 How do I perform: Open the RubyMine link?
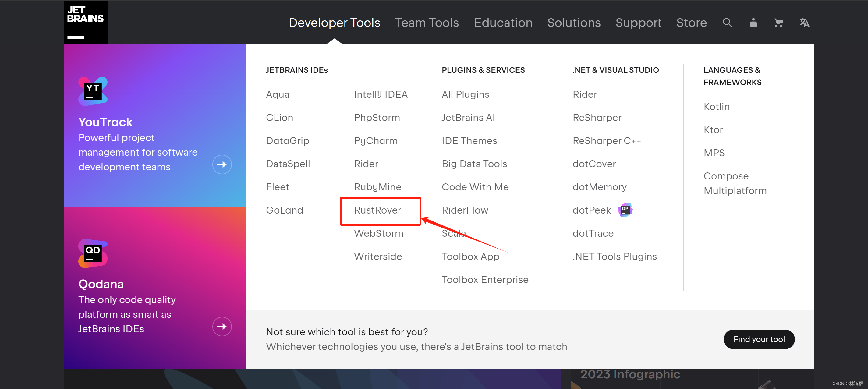pos(377,187)
